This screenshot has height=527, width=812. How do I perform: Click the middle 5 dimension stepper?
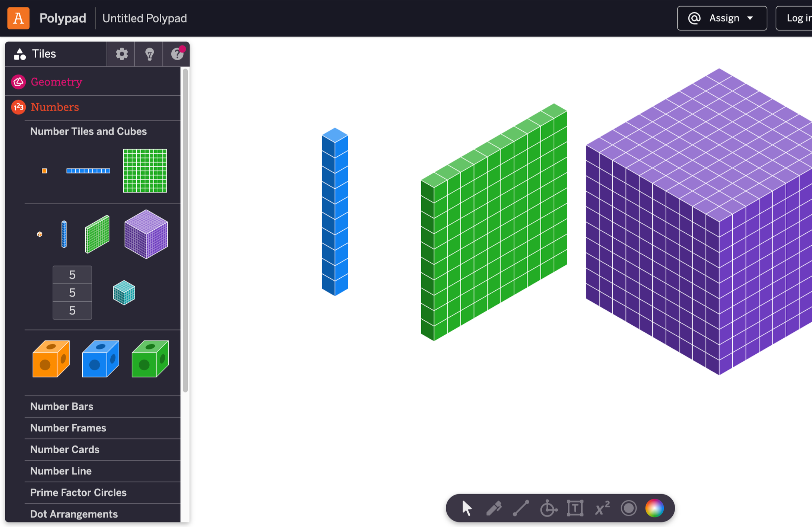pyautogui.click(x=72, y=293)
